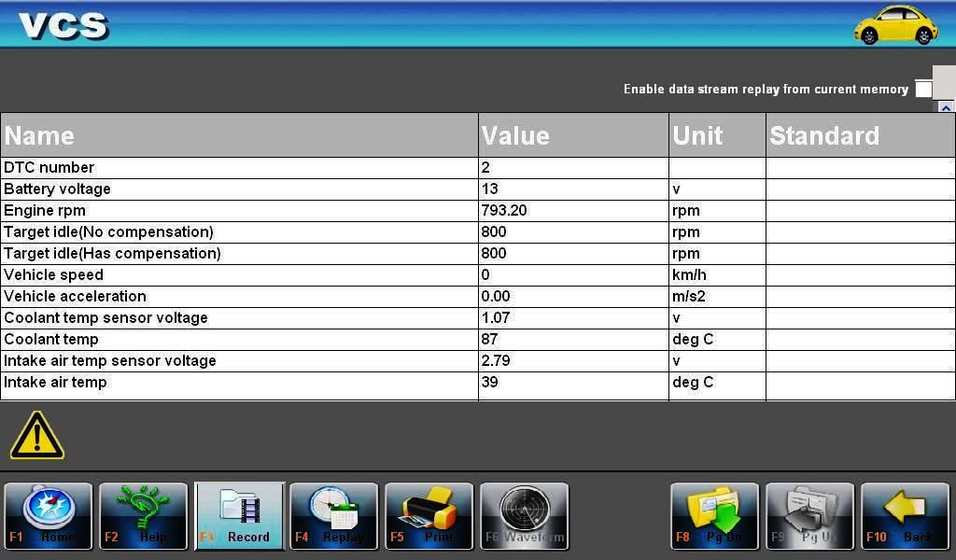Go to Home with the F1 button
The width and height of the screenshot is (956, 560).
(49, 517)
